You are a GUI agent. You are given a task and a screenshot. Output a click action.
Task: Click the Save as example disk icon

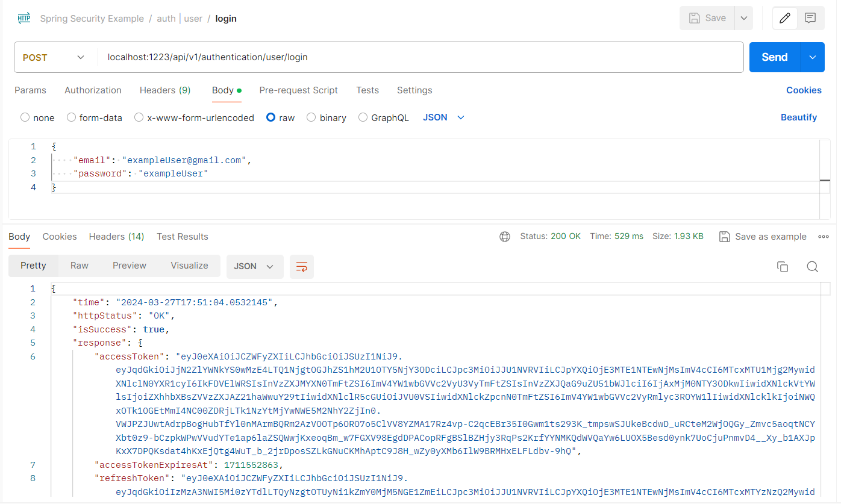click(x=725, y=237)
